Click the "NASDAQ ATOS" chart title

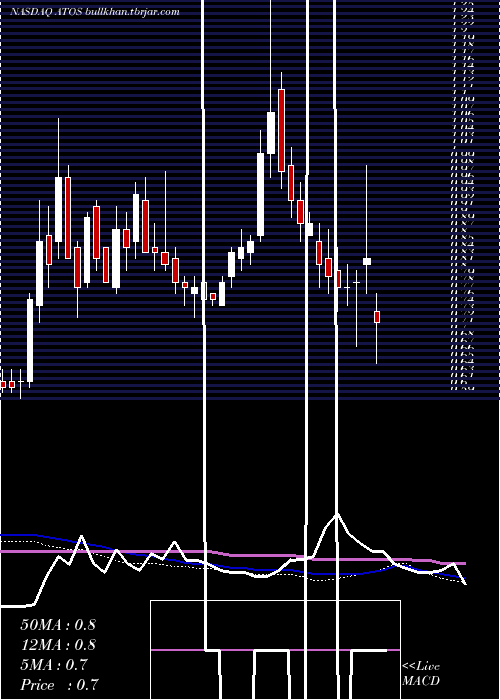click(45, 12)
